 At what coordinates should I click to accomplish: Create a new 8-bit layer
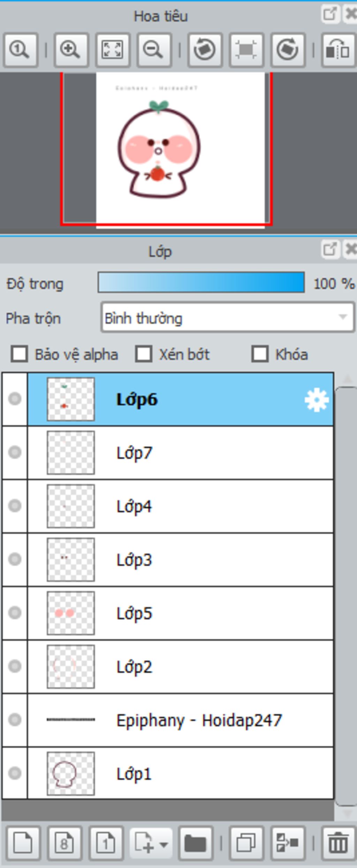pos(64,843)
